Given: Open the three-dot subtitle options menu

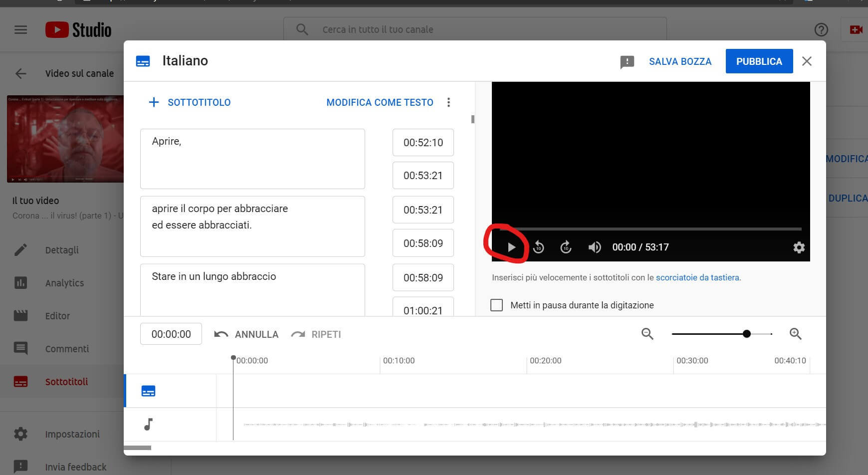Looking at the screenshot, I should tap(448, 102).
